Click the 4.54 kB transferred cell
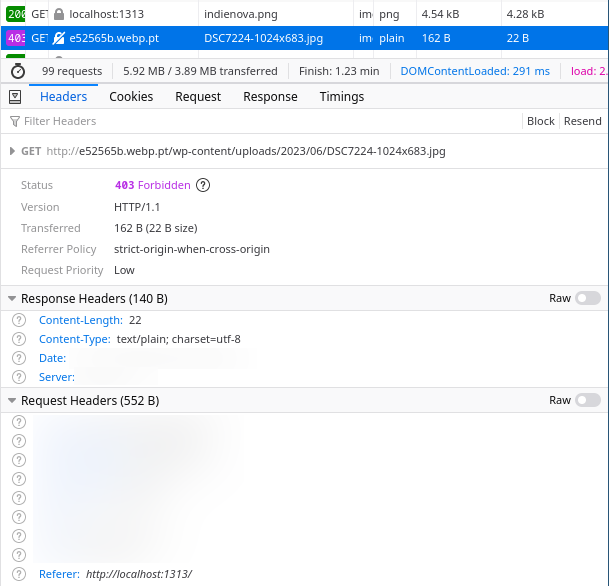The width and height of the screenshot is (609, 586). [x=440, y=14]
